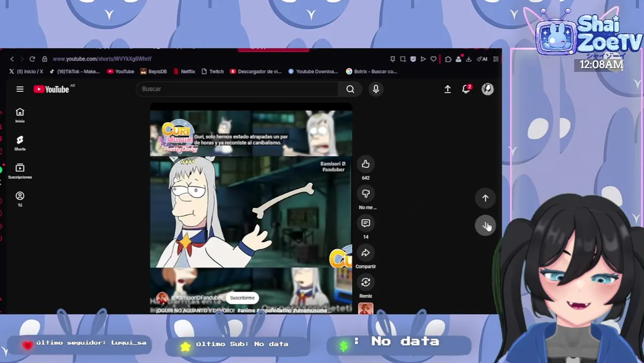This screenshot has height=363, width=644.
Task: Open the YouTube bookmark in bookmarks bar
Action: click(120, 72)
